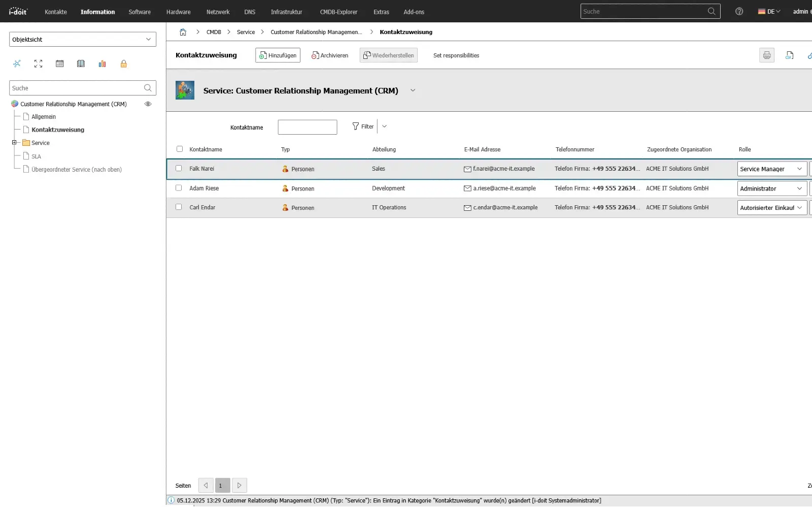Select the fullscreen expand icon in sidebar
The image size is (812, 508).
pos(38,63)
